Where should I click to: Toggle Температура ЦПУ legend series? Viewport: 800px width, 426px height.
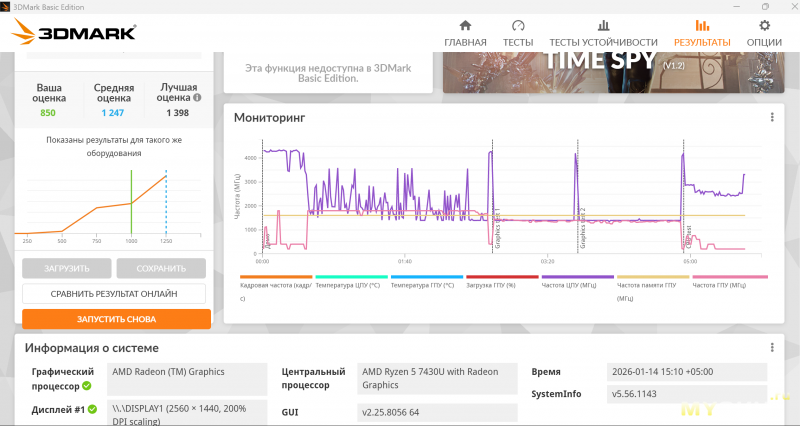(351, 284)
